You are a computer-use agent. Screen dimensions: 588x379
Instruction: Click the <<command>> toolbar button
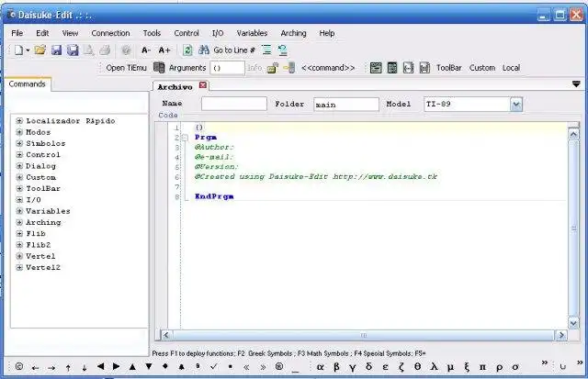pos(328,68)
